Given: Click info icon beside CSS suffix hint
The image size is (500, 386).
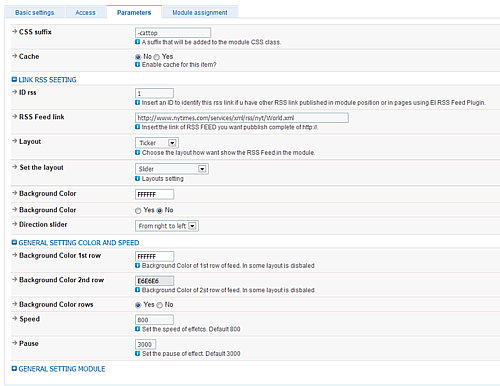Looking at the screenshot, I should [x=137, y=42].
